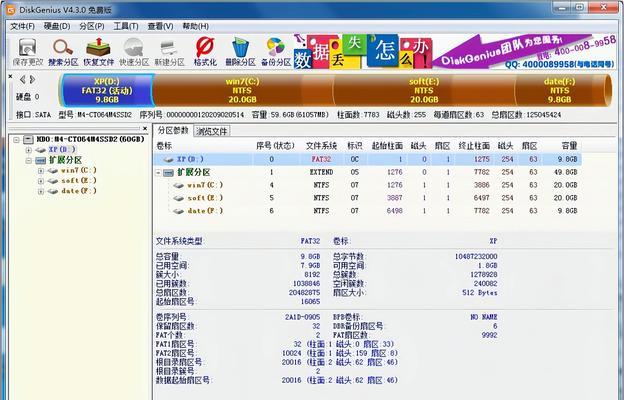Click the Delete Partition (删除分区) trash icon

pyautogui.click(x=240, y=48)
